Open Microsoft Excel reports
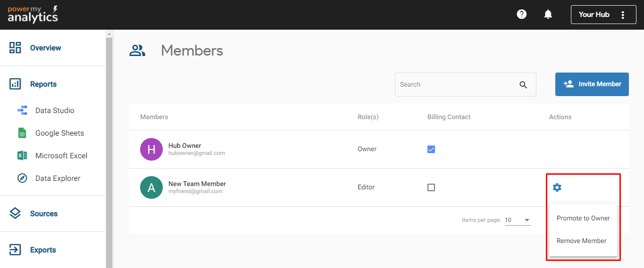 click(61, 156)
